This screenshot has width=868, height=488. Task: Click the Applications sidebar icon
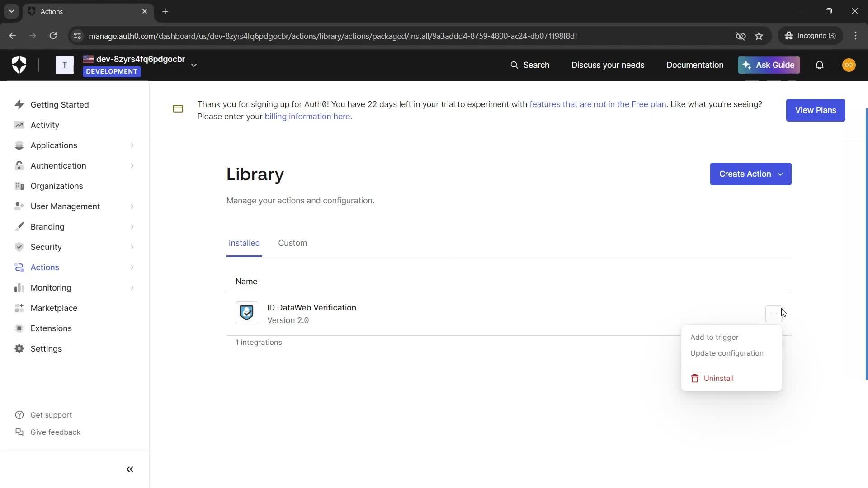[x=19, y=145]
